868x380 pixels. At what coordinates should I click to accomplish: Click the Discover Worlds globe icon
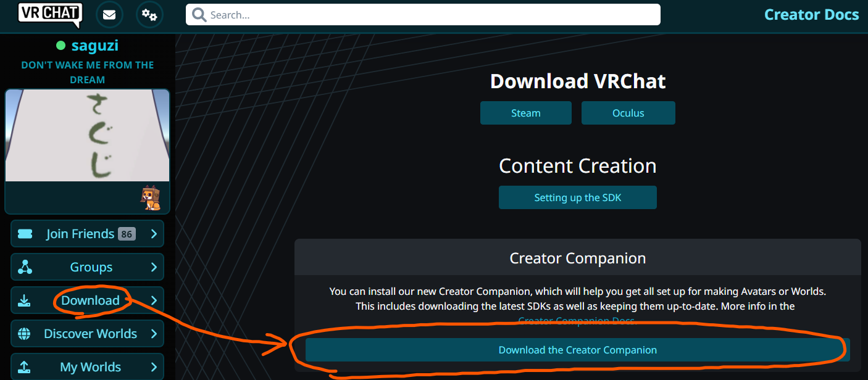pyautogui.click(x=25, y=334)
